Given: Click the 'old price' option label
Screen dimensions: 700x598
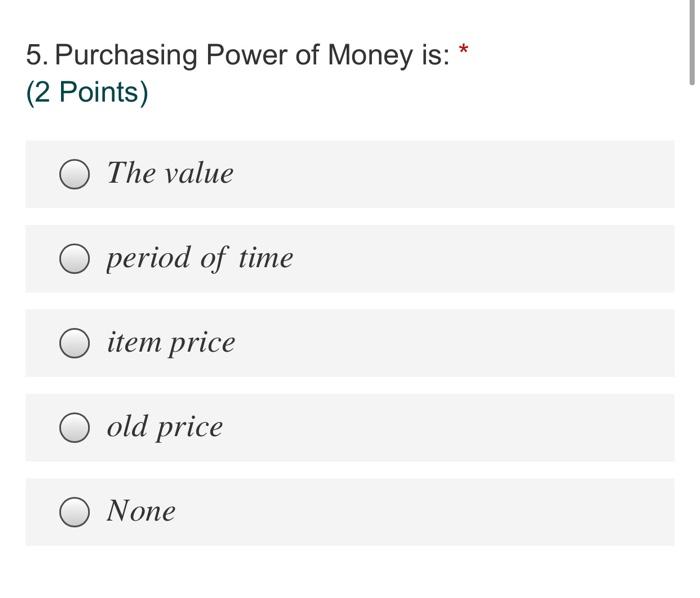Looking at the screenshot, I should point(165,427).
